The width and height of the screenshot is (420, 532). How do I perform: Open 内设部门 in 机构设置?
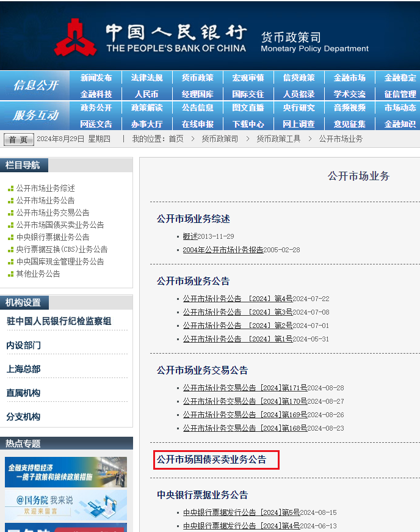[x=24, y=345]
